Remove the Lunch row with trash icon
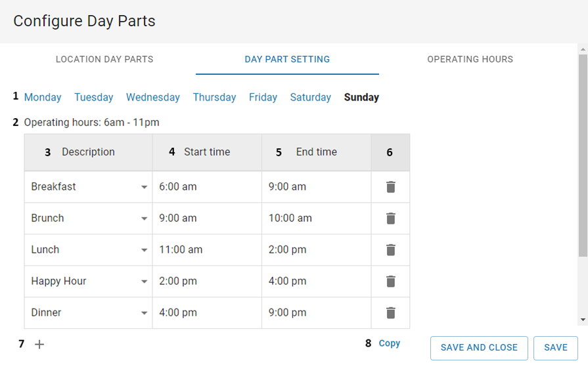This screenshot has width=588, height=365. point(390,250)
